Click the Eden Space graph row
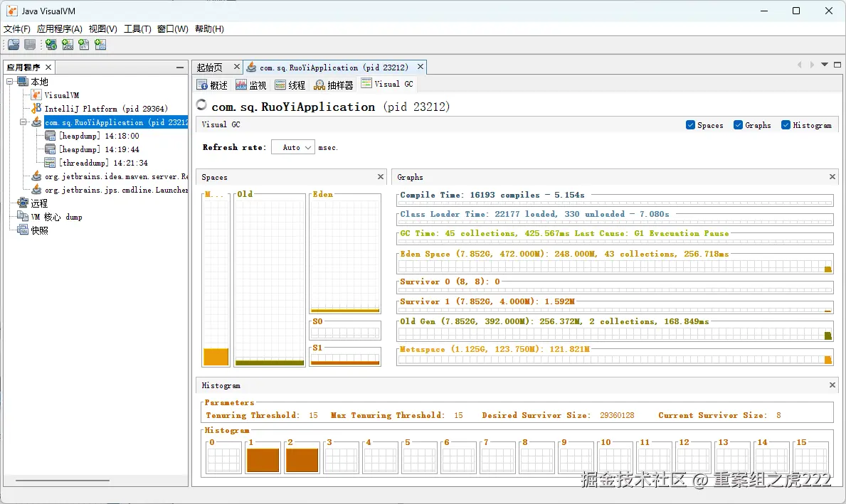This screenshot has width=846, height=504. 615,262
